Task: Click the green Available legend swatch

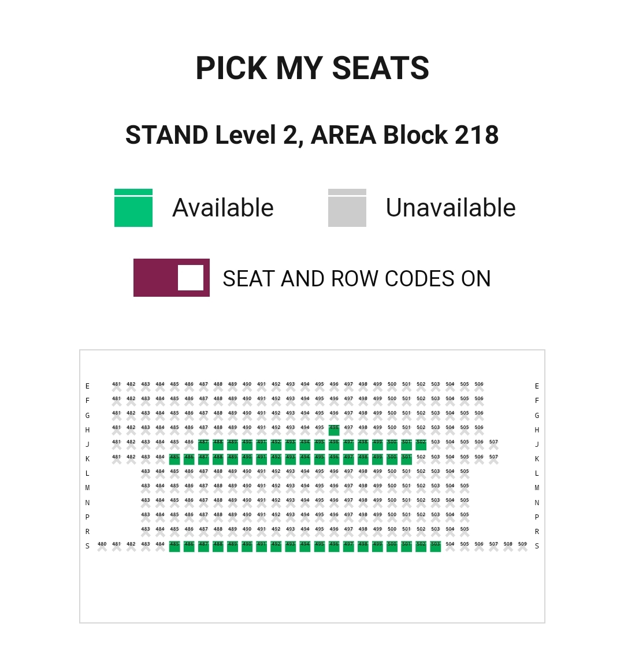Action: point(133,208)
